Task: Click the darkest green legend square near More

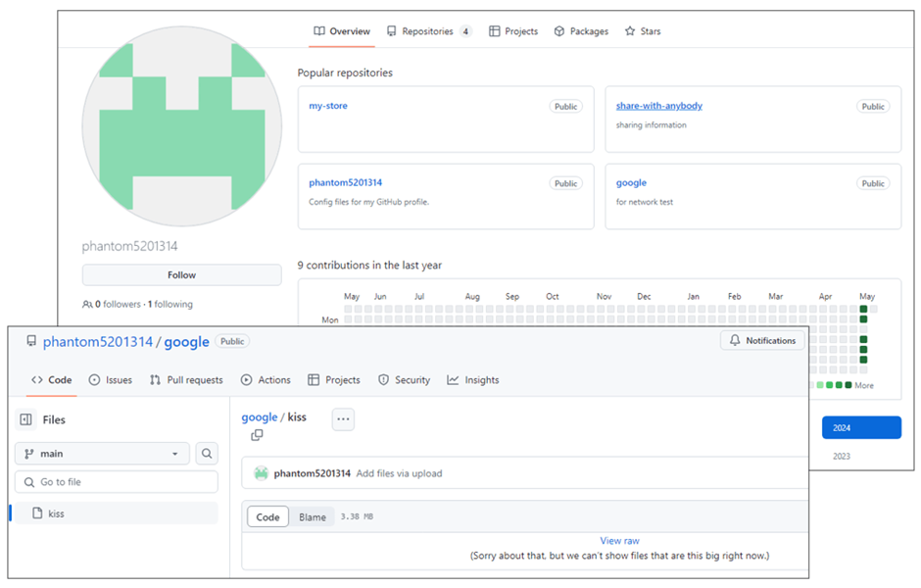Action: click(x=848, y=385)
